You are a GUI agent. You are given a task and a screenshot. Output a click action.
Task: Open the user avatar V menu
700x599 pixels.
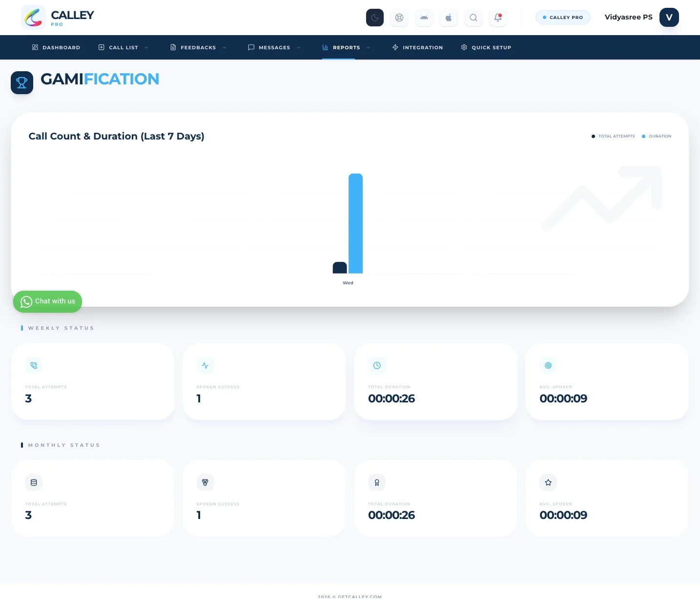coord(669,17)
